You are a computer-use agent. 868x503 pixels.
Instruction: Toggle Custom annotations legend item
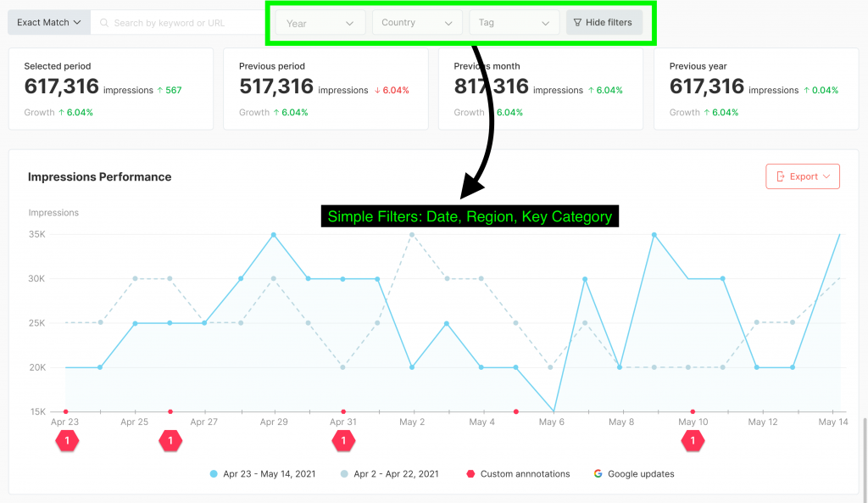click(x=518, y=473)
